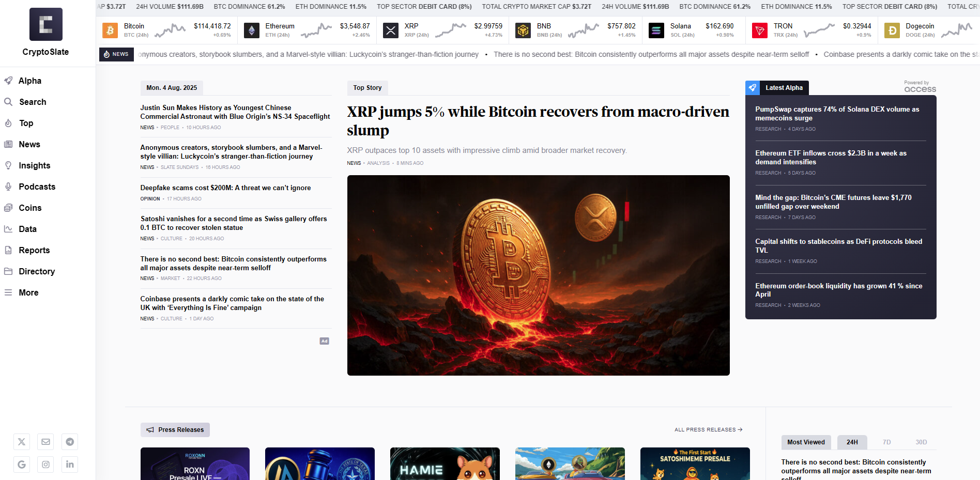Click the PEOPLE tag under Justin Sun article
Viewport: 980px width, 480px height.
point(170,128)
